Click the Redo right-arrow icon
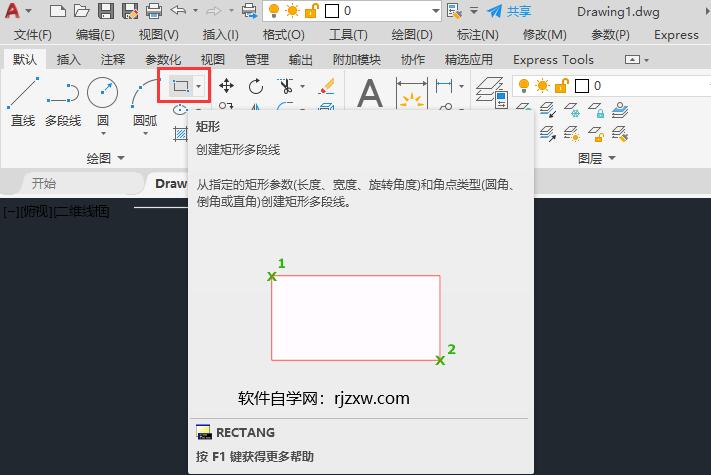This screenshot has width=711, height=475. click(x=214, y=10)
